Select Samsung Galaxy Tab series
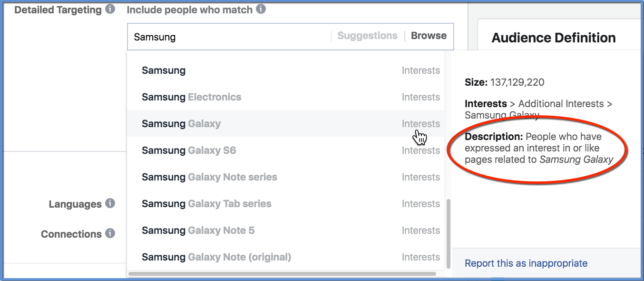The image size is (644, 281). 286,204
